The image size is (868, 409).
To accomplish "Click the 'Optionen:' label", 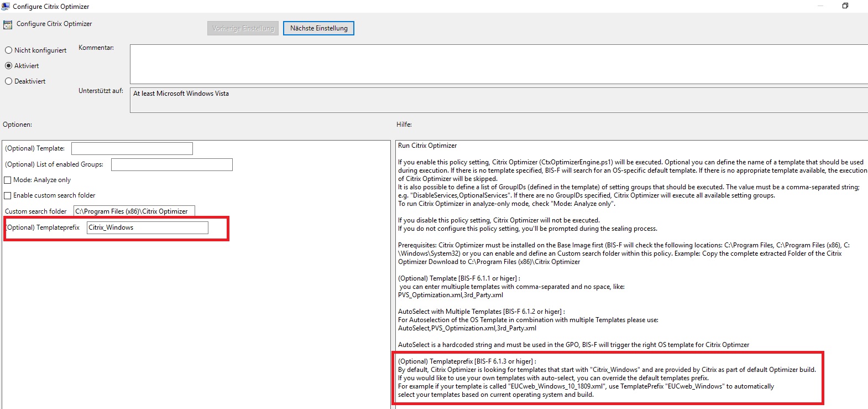I will click(x=17, y=125).
